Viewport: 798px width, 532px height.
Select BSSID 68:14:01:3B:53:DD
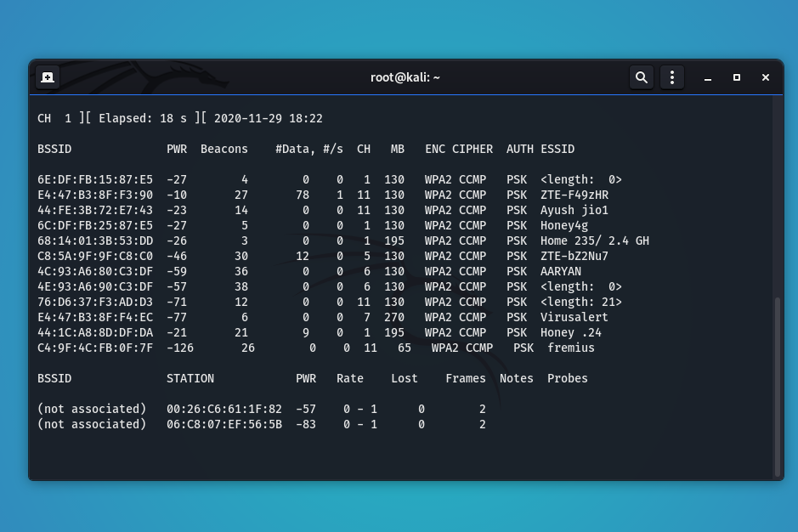[x=95, y=241]
